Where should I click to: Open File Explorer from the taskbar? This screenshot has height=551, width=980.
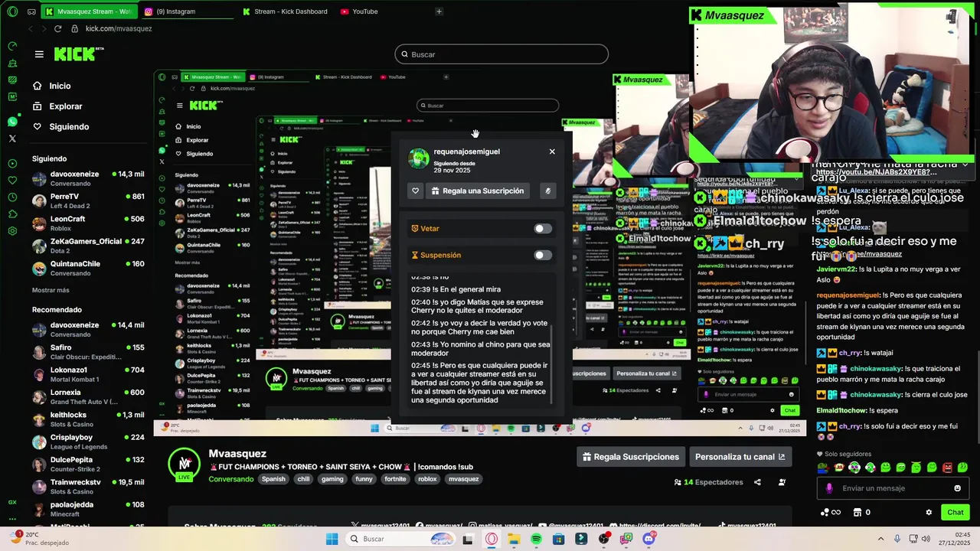[513, 539]
